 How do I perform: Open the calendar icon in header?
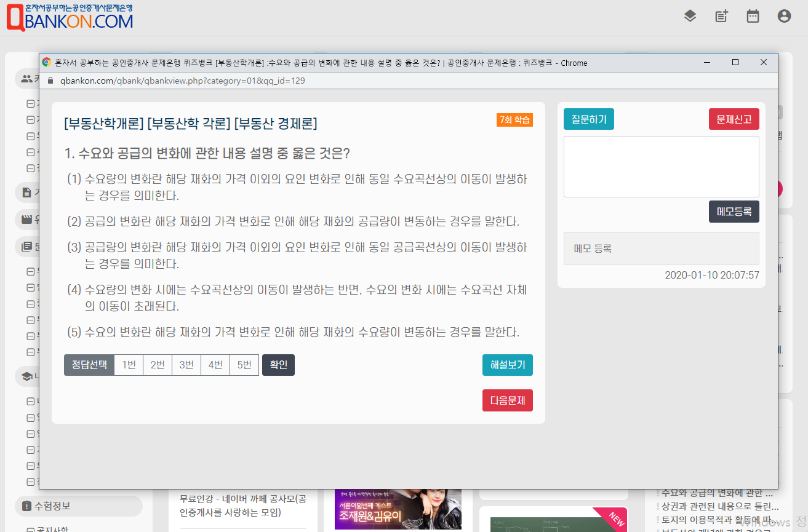click(753, 17)
